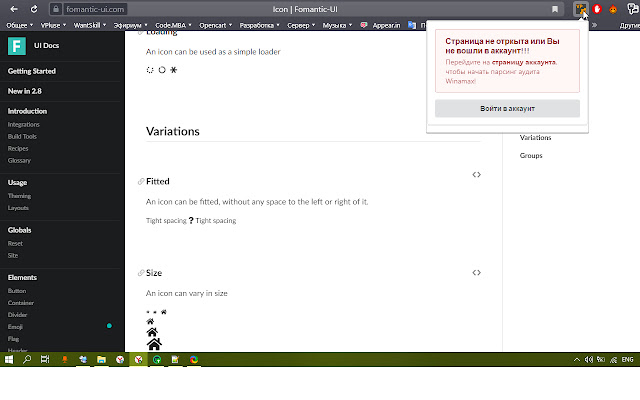Open File Explorer from the taskbar
Screen dimensions: 640x400
click(101, 360)
